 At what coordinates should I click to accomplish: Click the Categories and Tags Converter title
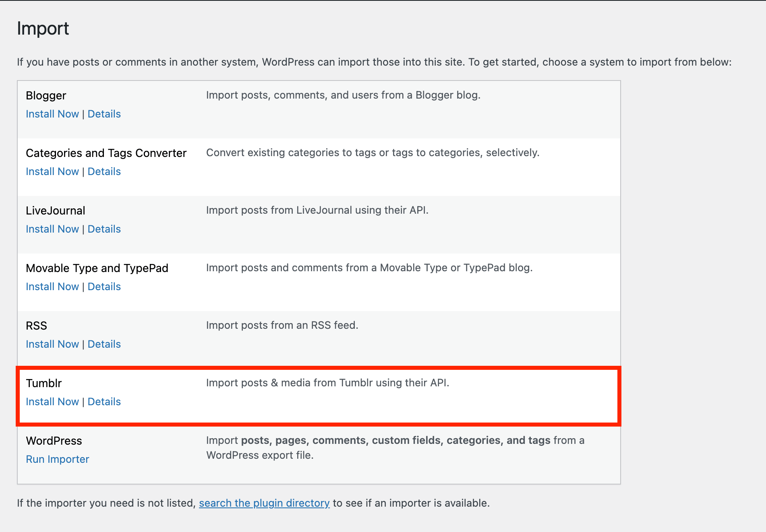[106, 153]
